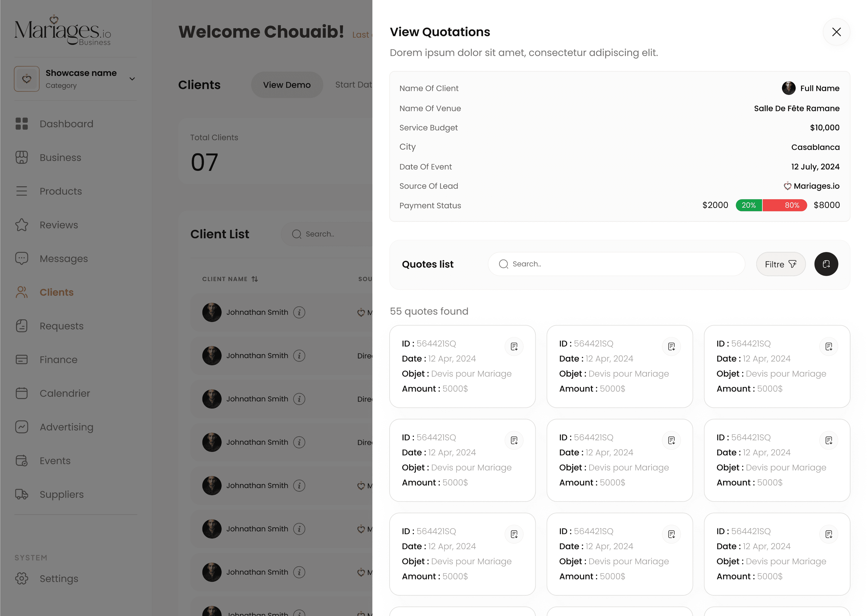
Task: Expand the Showcase name dropdown chevron
Action: coord(132,79)
